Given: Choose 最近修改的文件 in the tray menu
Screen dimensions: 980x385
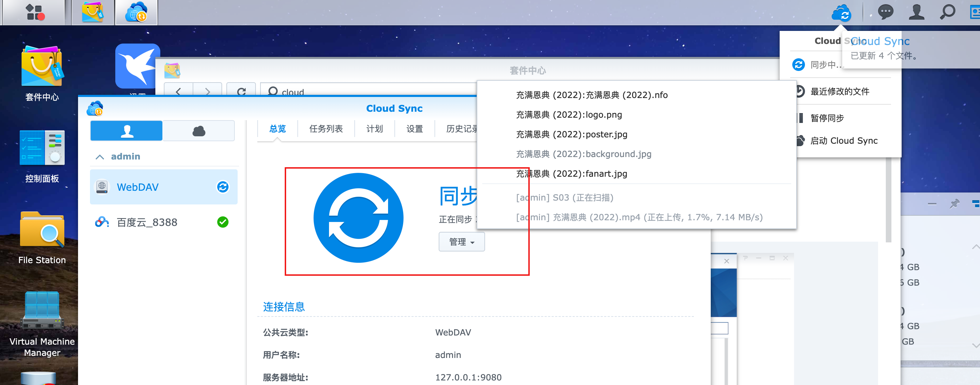Looking at the screenshot, I should point(840,91).
